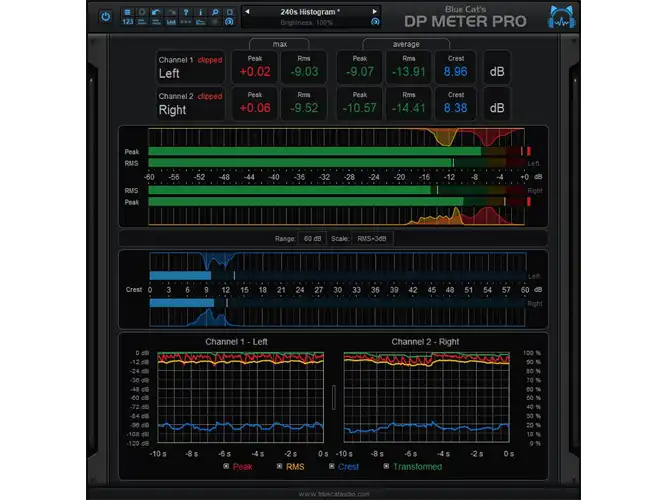This screenshot has height=500, width=667.
Task: Click the round icon in preset display corner
Action: (375, 22)
